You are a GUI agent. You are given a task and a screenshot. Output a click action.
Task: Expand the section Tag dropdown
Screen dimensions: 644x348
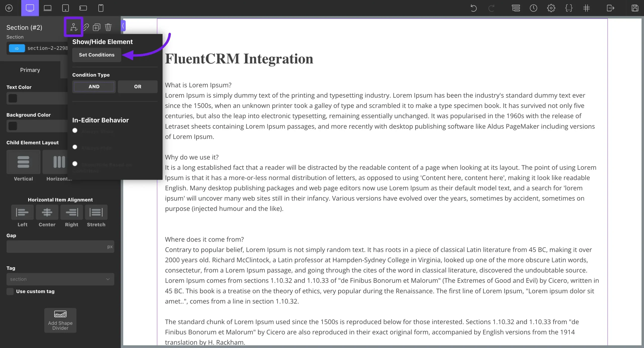(60, 279)
